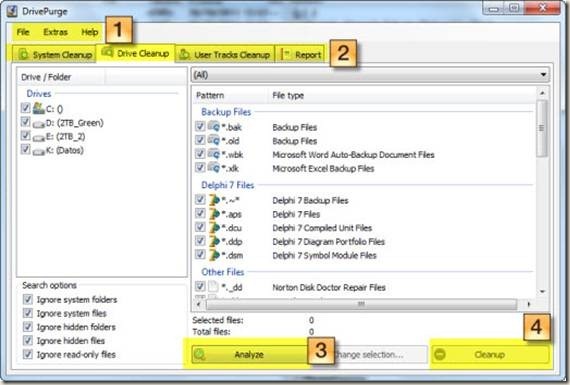570x385 pixels.
Task: Click the Drive / Folder column header
Action: point(61,77)
